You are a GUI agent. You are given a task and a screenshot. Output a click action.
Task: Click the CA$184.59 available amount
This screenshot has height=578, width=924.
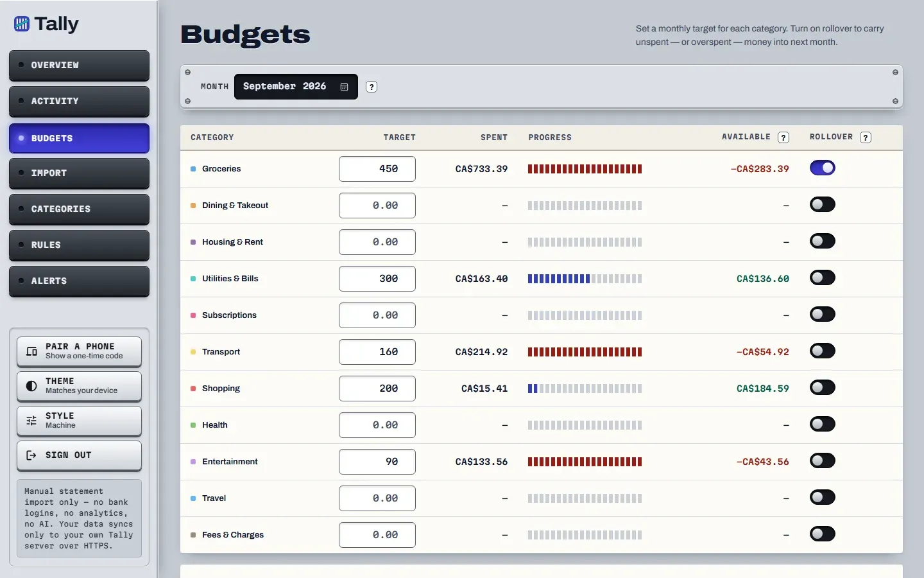[x=763, y=389]
